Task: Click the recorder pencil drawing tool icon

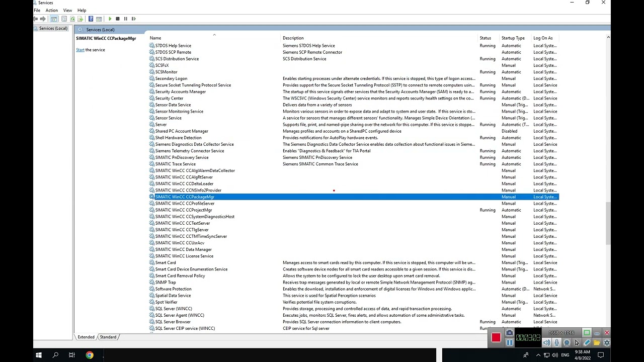Action: coord(587,343)
